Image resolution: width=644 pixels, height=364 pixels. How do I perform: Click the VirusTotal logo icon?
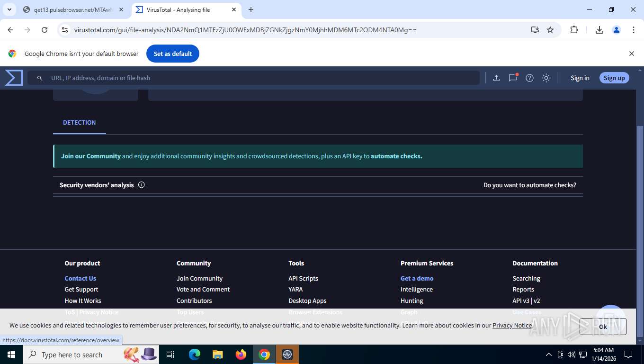pyautogui.click(x=14, y=78)
